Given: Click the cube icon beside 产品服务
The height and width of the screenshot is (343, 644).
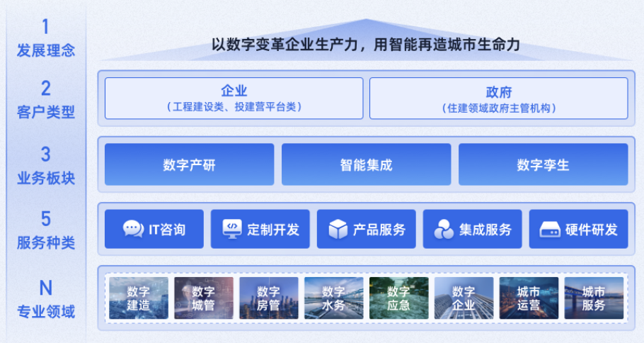Looking at the screenshot, I should pos(338,229).
